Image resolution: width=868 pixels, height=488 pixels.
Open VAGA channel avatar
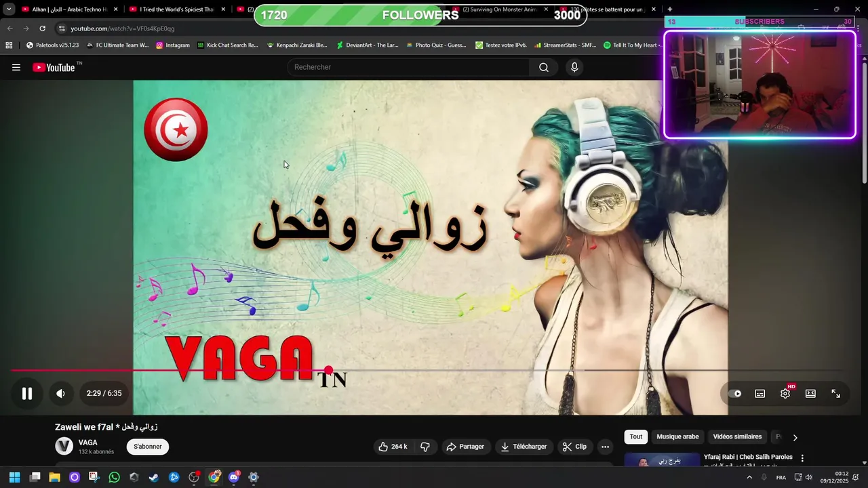click(64, 446)
